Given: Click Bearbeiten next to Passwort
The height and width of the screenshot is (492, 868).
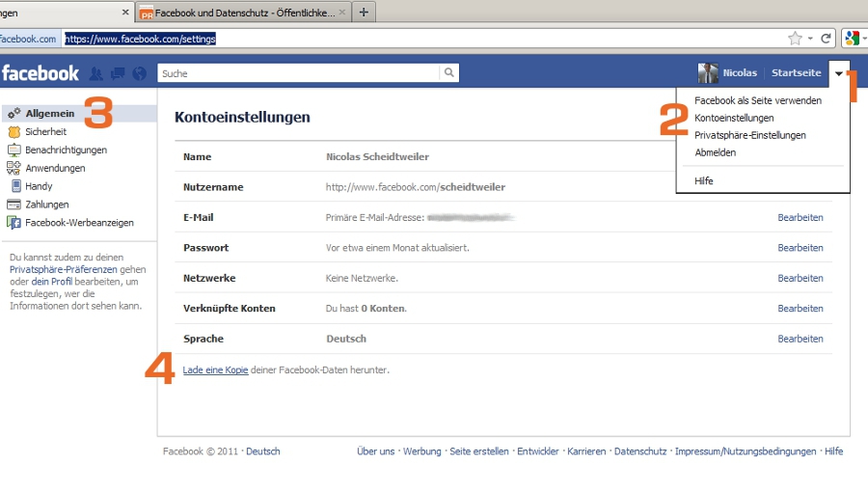Looking at the screenshot, I should pos(800,248).
